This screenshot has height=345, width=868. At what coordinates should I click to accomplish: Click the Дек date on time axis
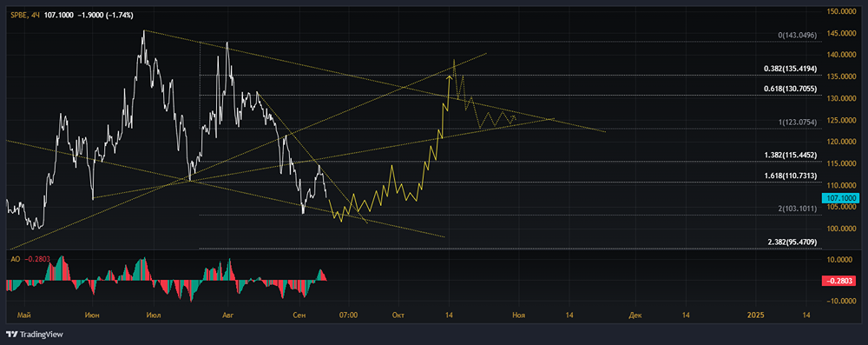635,315
